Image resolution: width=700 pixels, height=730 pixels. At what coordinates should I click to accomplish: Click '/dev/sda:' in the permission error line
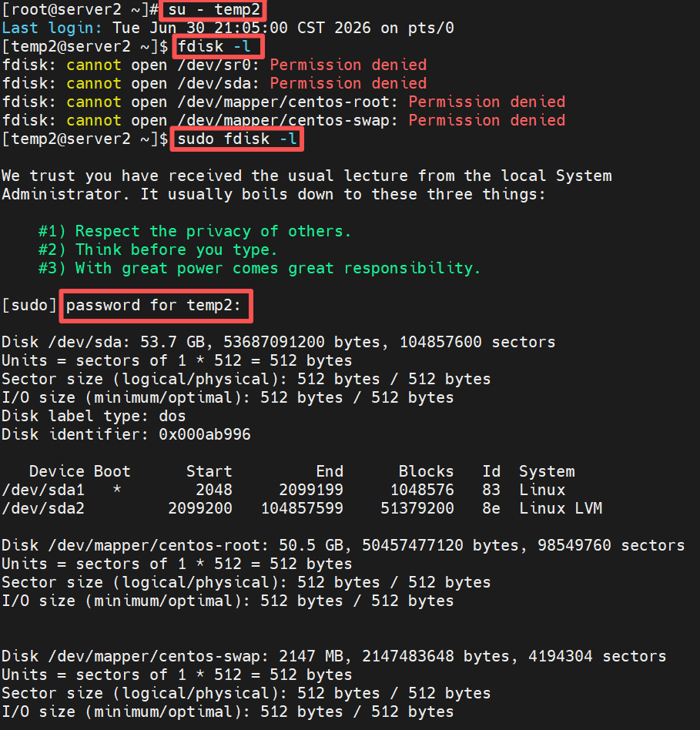219,83
